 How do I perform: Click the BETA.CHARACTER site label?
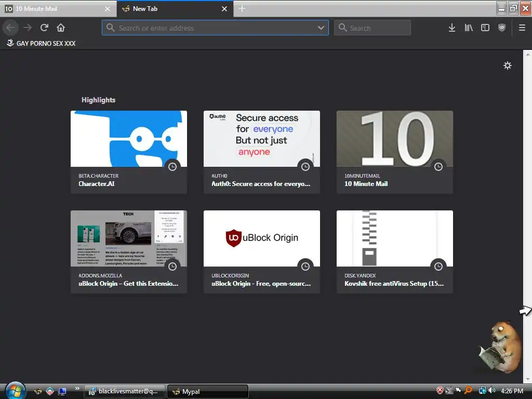pos(98,176)
